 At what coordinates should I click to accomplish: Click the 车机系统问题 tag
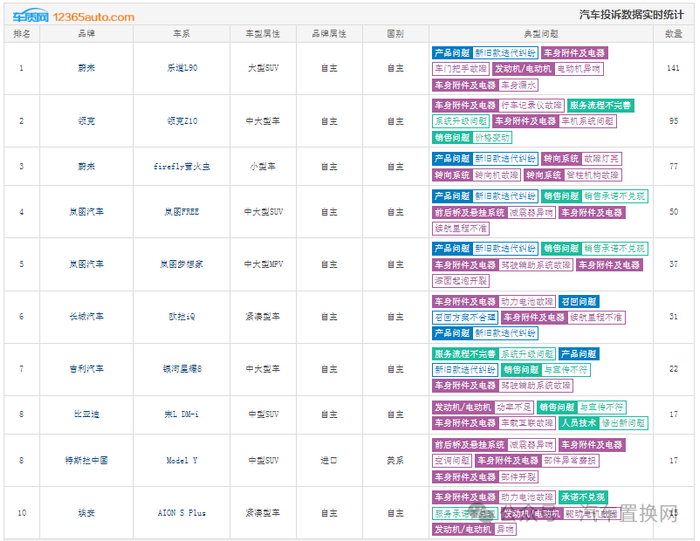pyautogui.click(x=588, y=121)
